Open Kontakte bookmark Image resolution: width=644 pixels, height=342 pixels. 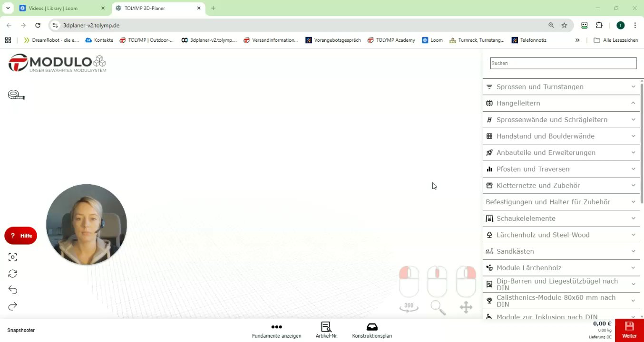(99, 40)
